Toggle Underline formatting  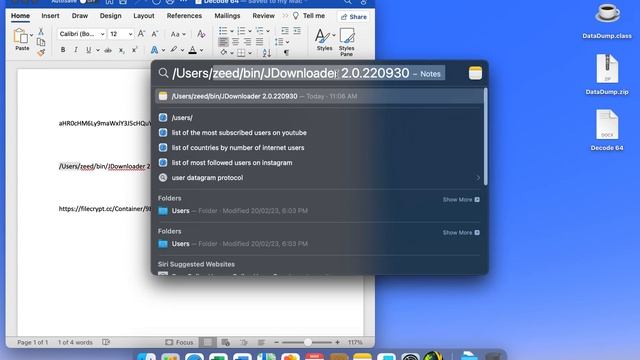coord(88,50)
